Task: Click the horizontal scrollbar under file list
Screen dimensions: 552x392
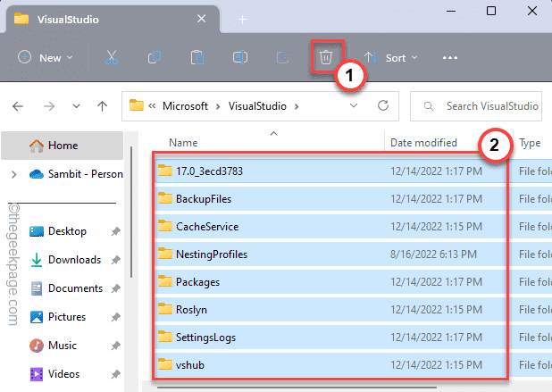Action: [x=297, y=388]
